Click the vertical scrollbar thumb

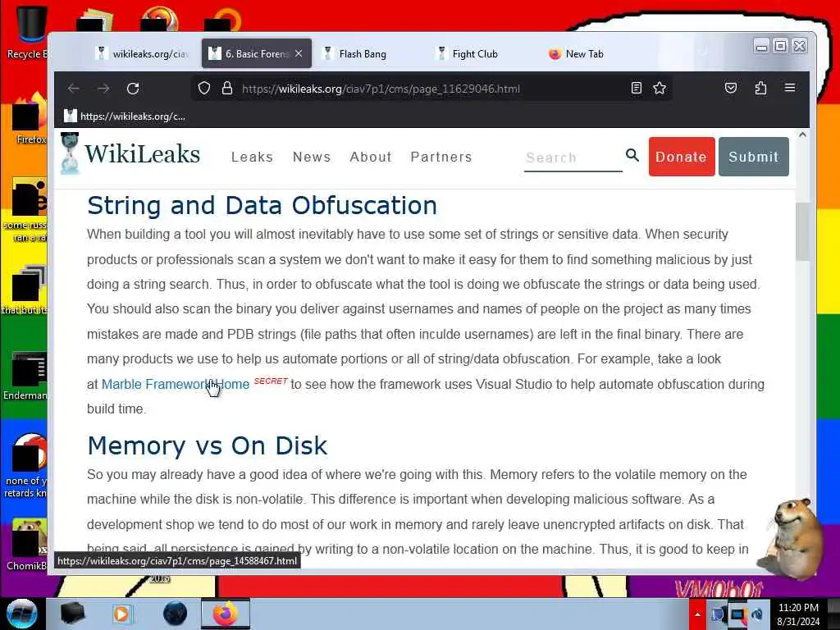tap(802, 231)
